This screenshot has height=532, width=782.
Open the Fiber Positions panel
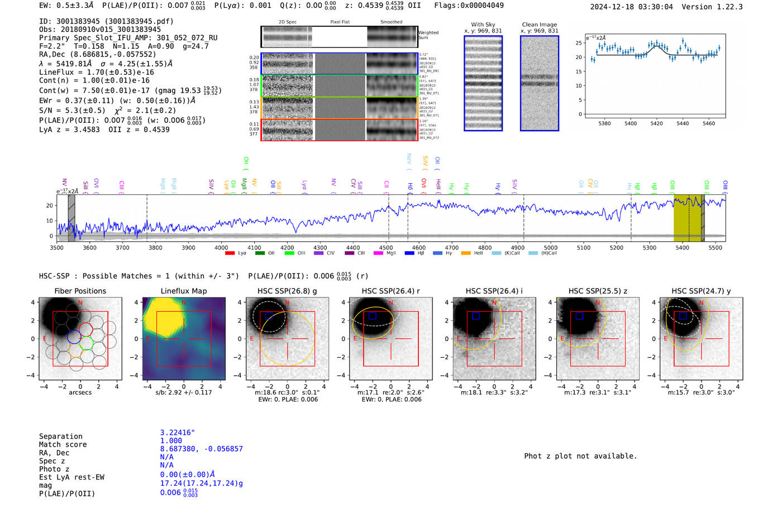pos(80,339)
